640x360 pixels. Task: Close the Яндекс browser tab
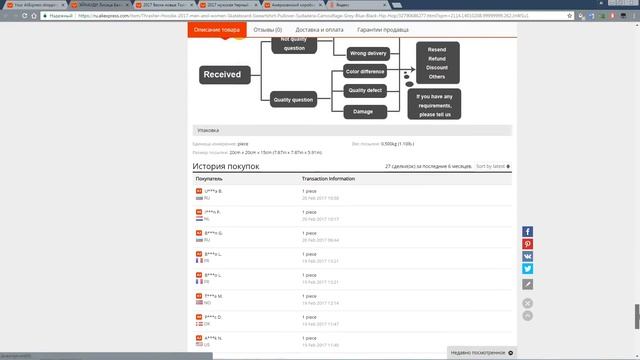(x=384, y=5)
